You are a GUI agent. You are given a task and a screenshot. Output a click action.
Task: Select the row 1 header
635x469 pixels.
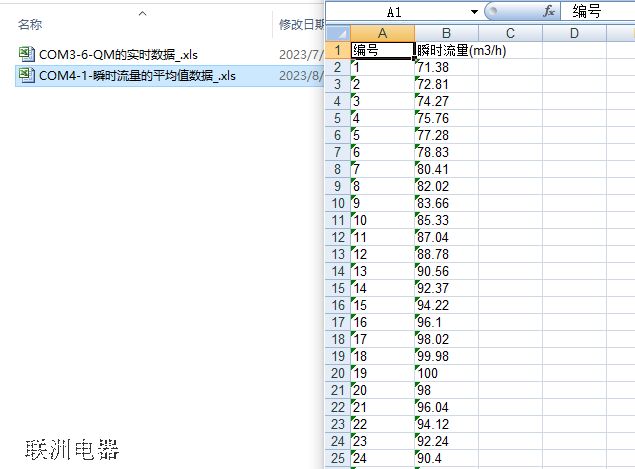tap(337, 50)
